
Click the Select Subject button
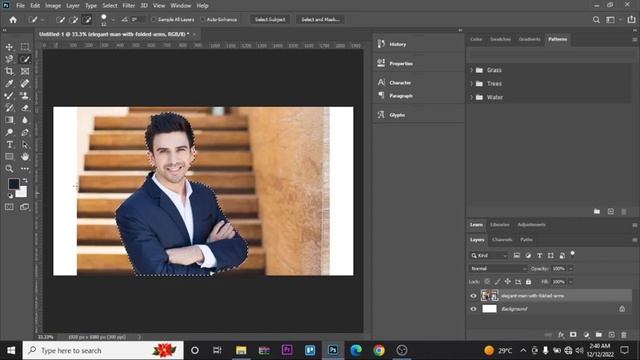point(270,20)
